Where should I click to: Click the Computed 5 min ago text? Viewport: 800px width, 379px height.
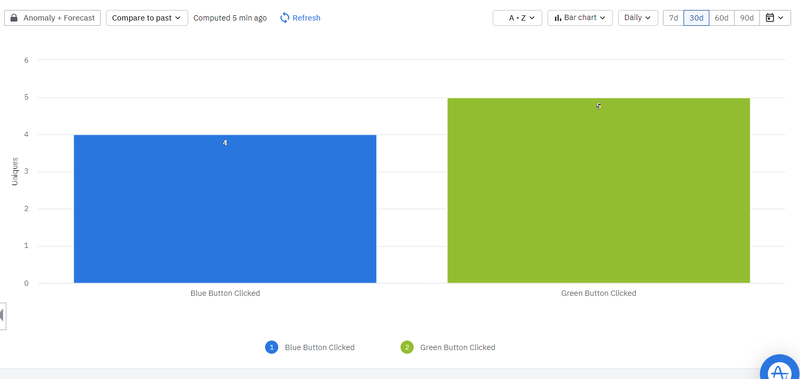[x=230, y=18]
